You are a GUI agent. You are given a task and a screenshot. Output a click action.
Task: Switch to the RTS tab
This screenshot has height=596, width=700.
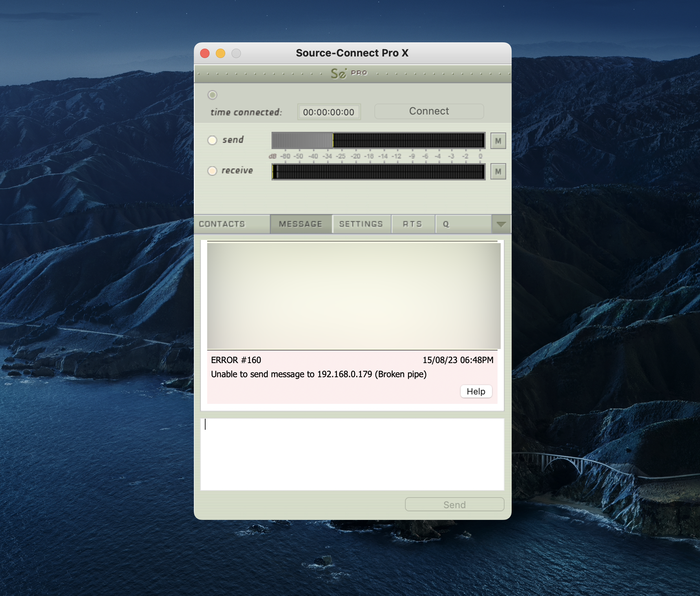[412, 224]
